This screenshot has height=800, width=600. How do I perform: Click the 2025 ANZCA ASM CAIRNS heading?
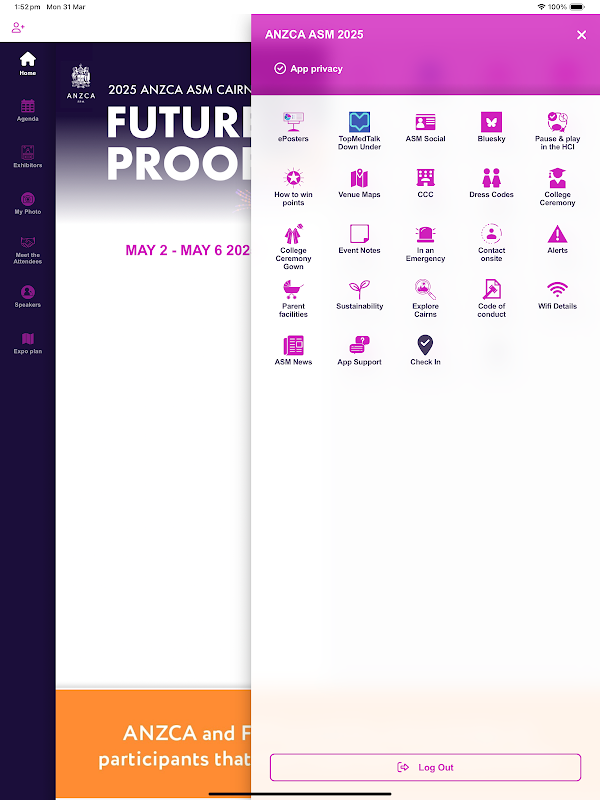180,89
